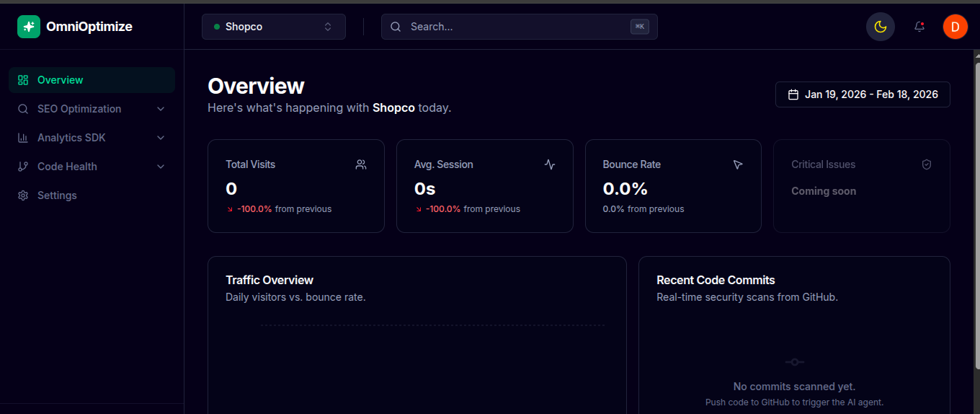Click the Shopco selector up-down arrows
Screen dimensions: 980x414
tap(328, 27)
